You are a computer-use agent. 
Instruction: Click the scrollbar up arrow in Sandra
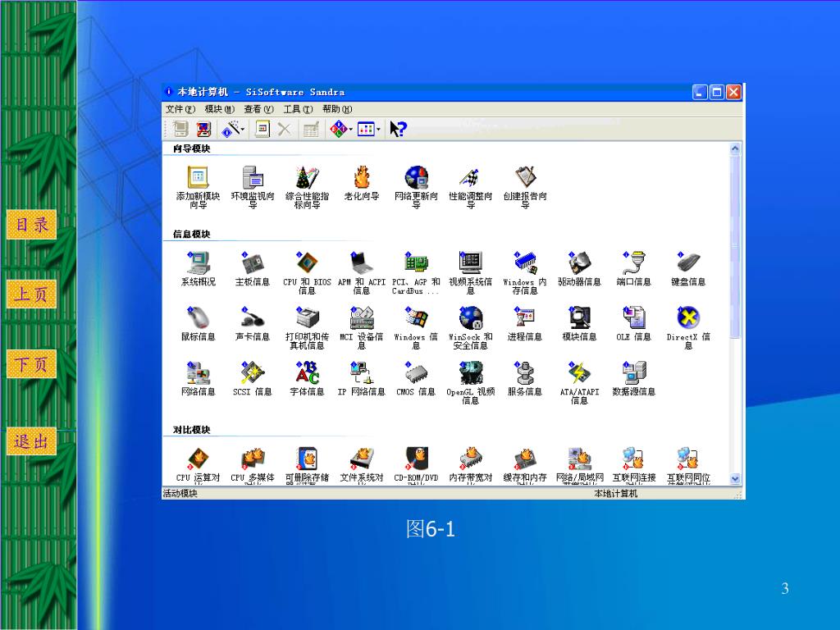735,148
